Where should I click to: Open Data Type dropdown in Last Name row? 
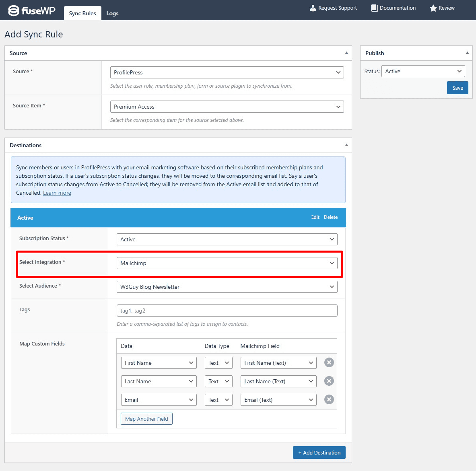click(218, 381)
